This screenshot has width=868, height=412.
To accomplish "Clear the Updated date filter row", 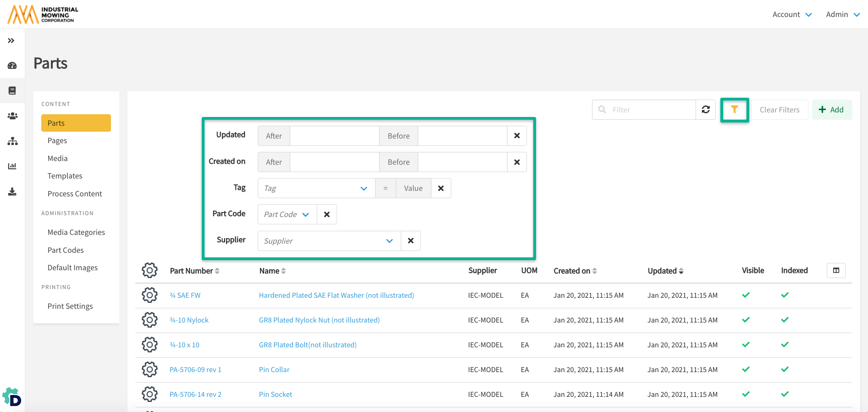I will pos(517,136).
